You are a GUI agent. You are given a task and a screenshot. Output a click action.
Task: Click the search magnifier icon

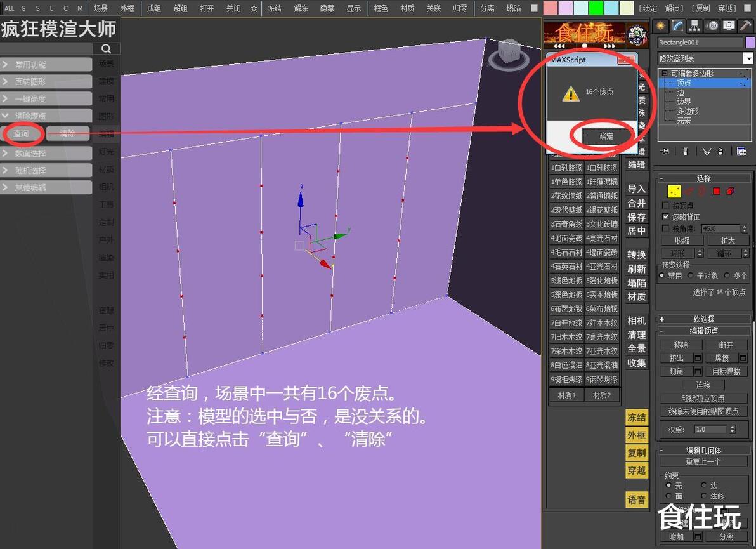(106, 48)
